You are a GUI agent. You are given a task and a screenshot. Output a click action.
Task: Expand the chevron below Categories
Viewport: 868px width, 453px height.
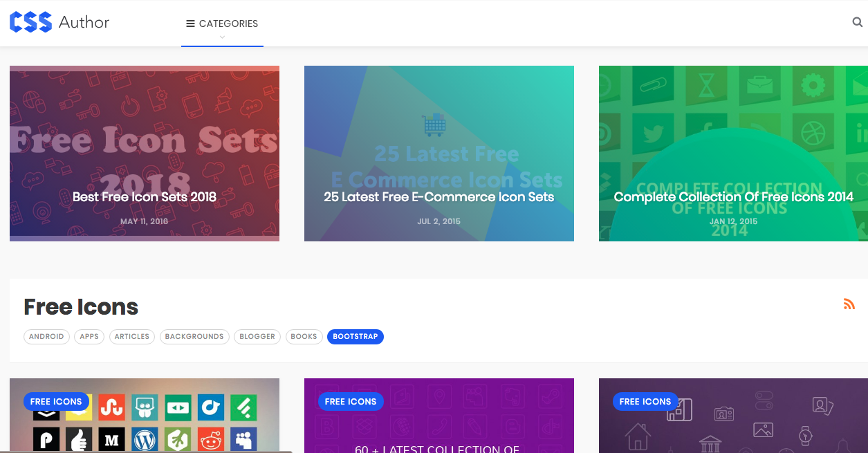[x=222, y=37]
